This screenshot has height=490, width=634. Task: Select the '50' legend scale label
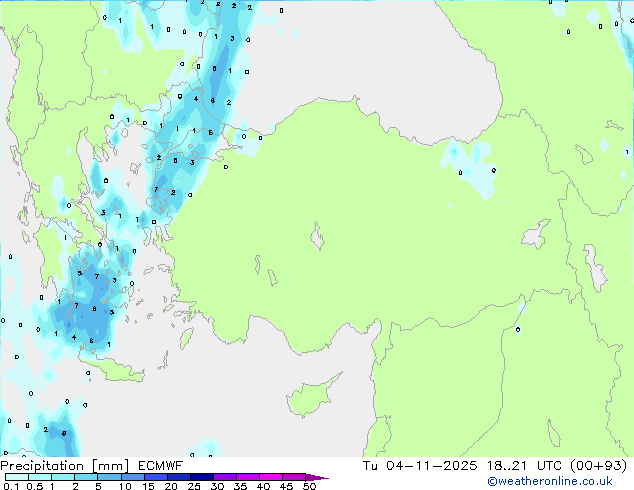pos(309,486)
